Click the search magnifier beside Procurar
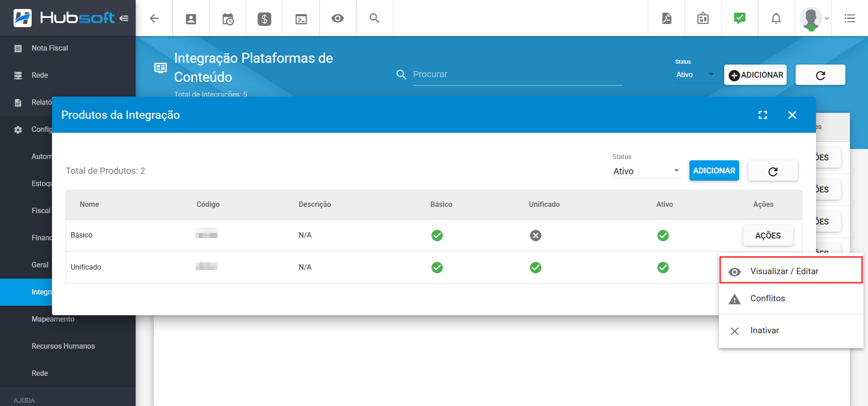This screenshot has width=868, height=406. coord(401,75)
